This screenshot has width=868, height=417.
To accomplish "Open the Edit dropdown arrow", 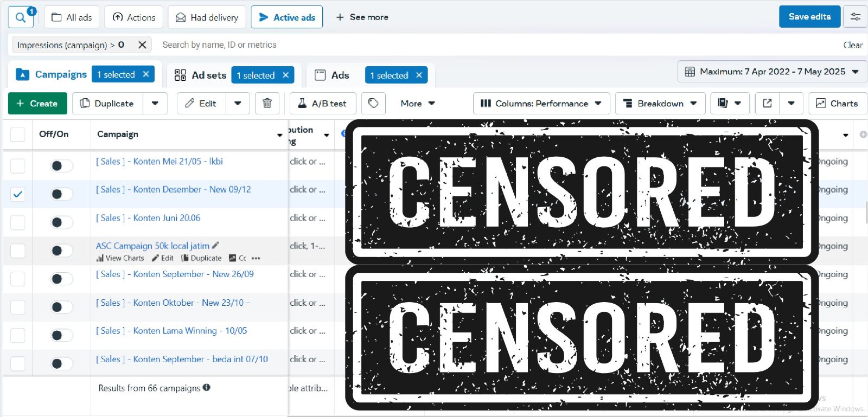I will (238, 103).
